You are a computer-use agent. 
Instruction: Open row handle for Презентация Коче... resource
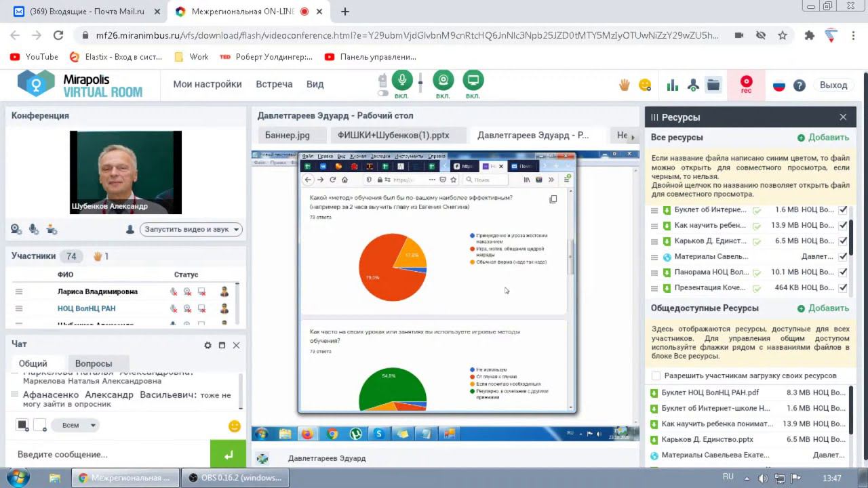(654, 288)
